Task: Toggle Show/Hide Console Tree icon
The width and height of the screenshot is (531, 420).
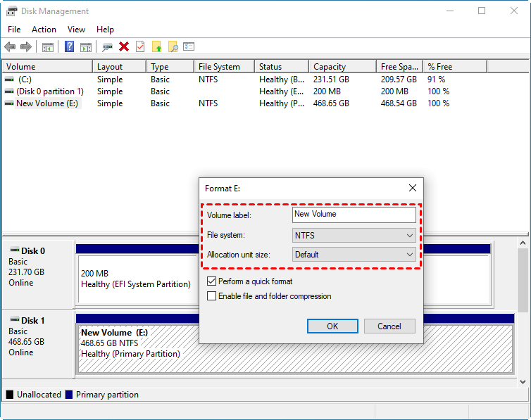Action: [48, 47]
